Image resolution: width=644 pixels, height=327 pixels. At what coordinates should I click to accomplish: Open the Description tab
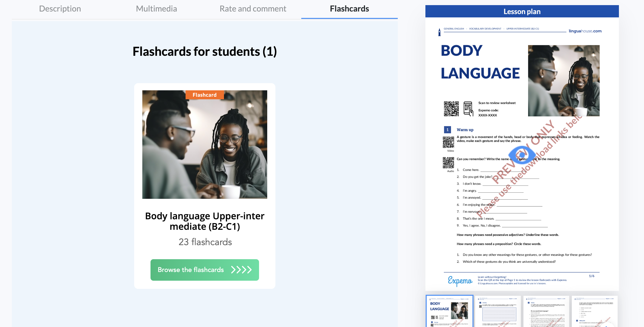click(x=60, y=9)
